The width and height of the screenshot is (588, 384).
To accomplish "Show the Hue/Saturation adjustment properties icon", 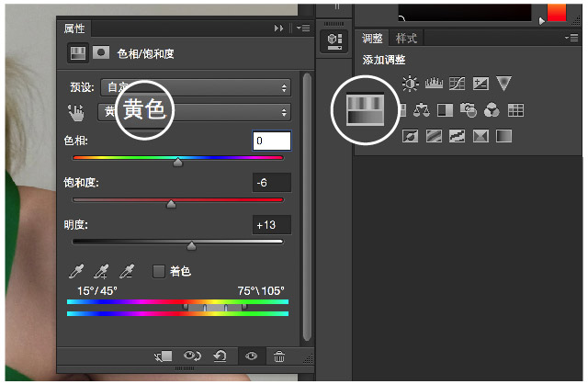I will pyautogui.click(x=78, y=53).
